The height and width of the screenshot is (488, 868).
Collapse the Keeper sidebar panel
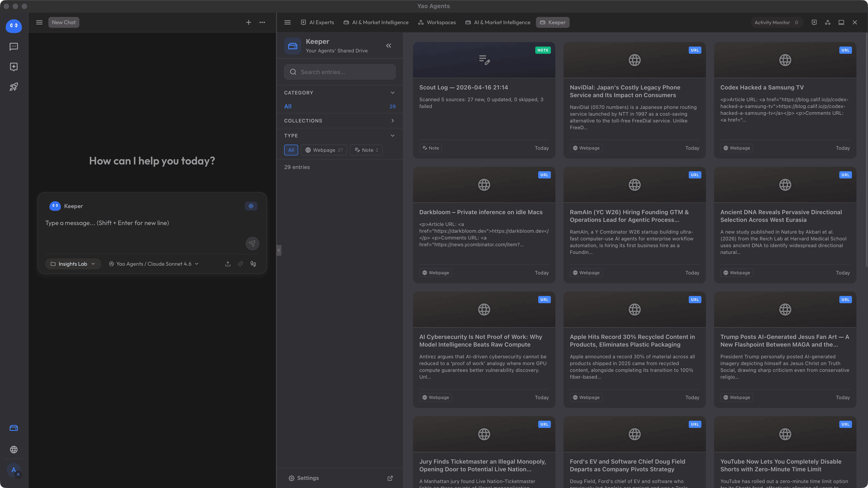[389, 45]
